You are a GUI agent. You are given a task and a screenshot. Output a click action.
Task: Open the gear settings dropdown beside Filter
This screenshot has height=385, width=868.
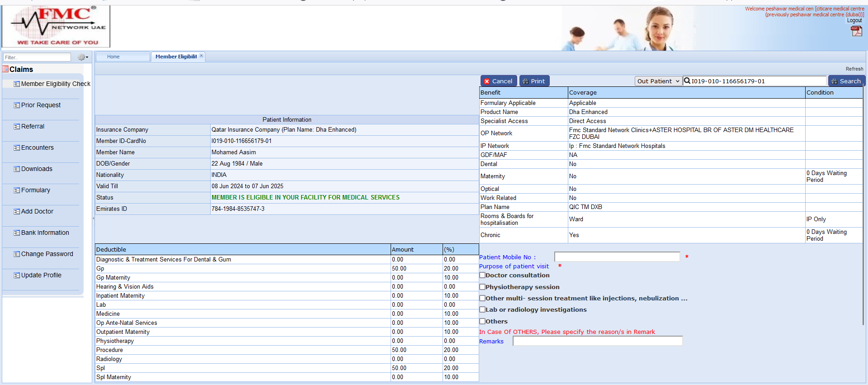pyautogui.click(x=83, y=57)
